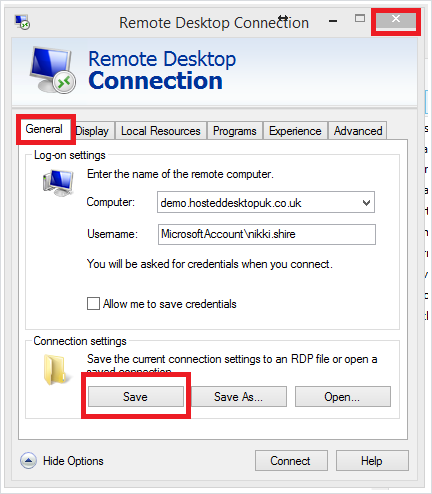Screen dimensions: 432x494
Task: Click the Connect button
Action: pos(291,461)
